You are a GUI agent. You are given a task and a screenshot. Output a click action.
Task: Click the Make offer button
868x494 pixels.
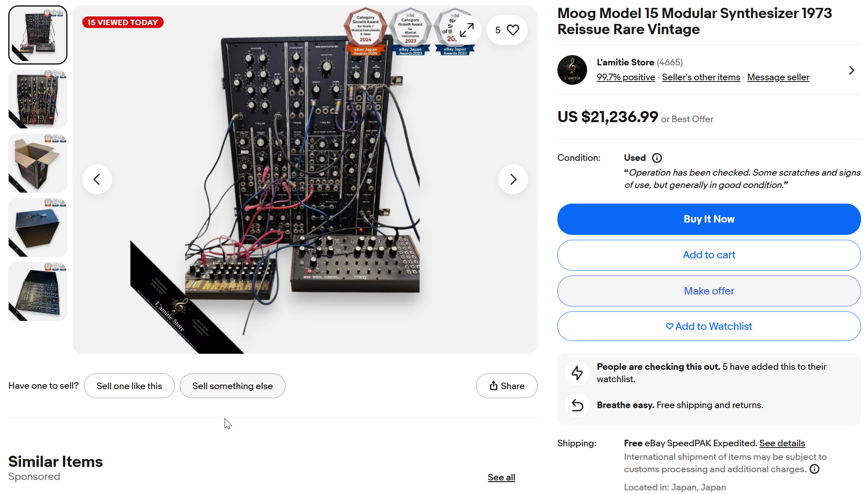pyautogui.click(x=709, y=291)
